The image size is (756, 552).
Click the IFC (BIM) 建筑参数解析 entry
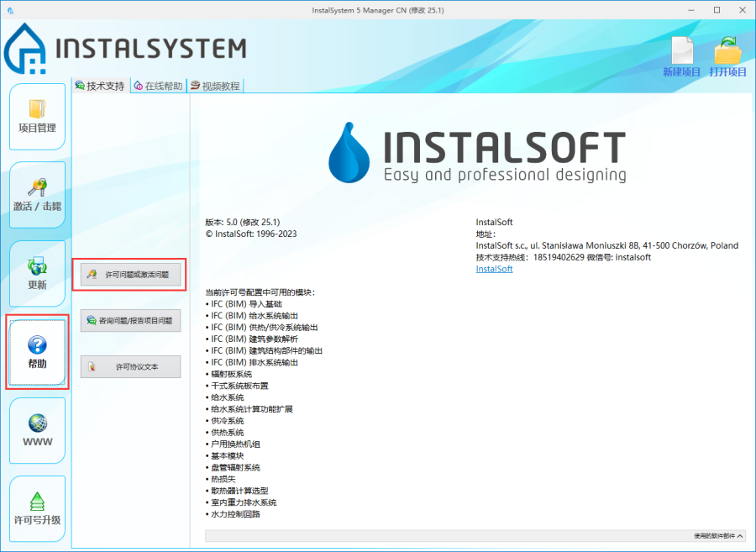(252, 339)
